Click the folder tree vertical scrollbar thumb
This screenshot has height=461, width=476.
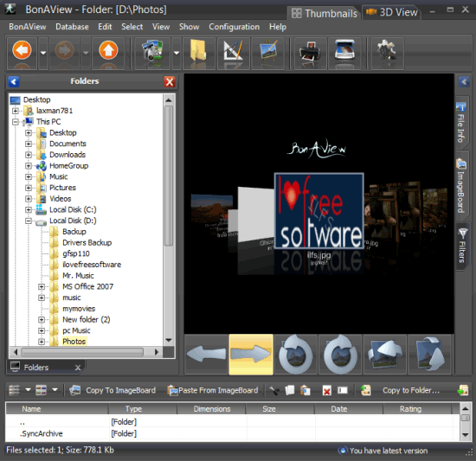pos(169,176)
